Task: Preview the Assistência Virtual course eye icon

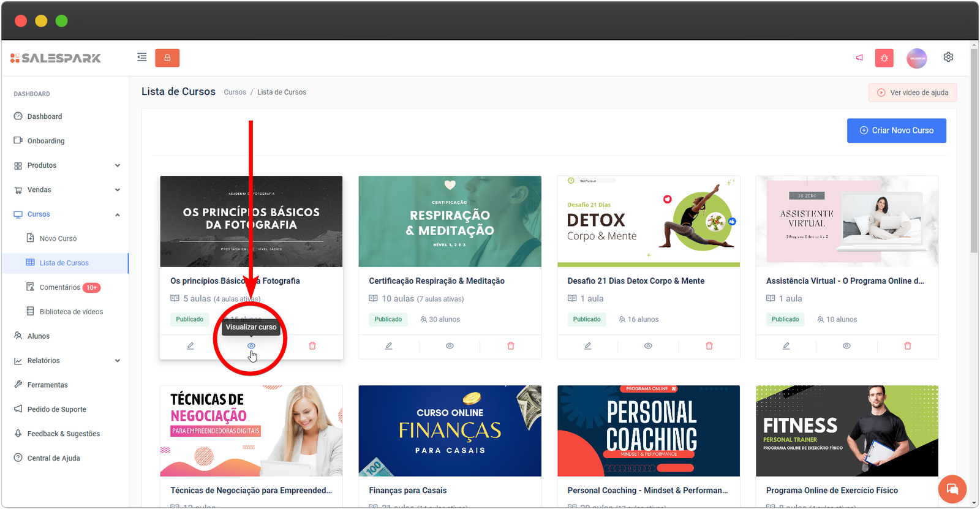Action: [846, 346]
